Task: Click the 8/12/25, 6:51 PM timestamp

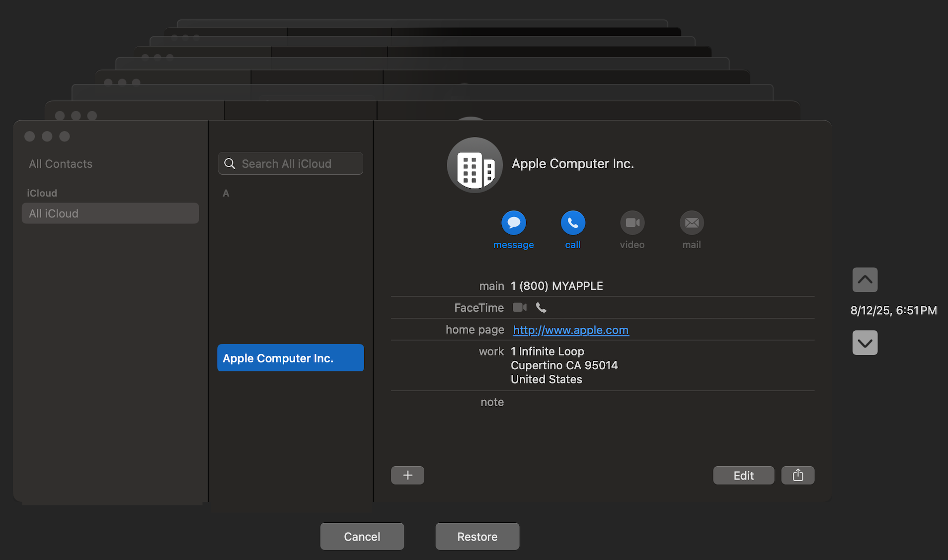Action: [x=894, y=311]
